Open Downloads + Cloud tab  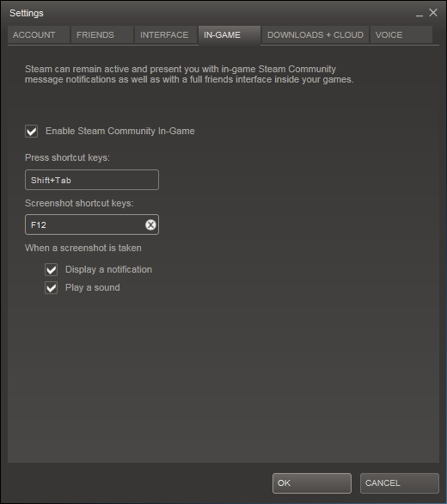click(x=315, y=34)
